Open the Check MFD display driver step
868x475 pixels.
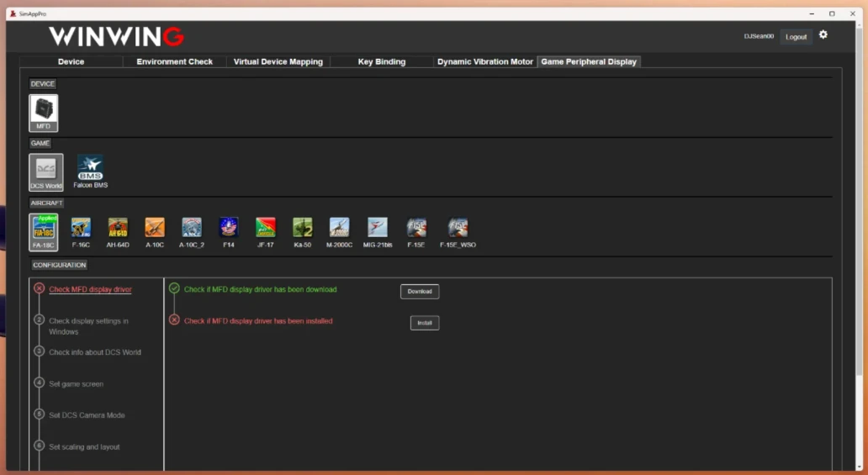pyautogui.click(x=90, y=289)
